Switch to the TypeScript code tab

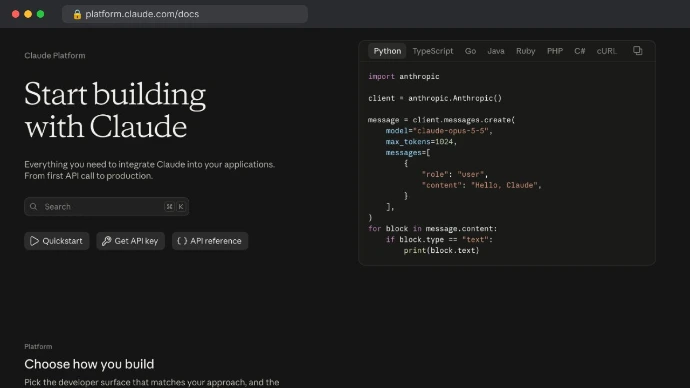pyautogui.click(x=433, y=51)
